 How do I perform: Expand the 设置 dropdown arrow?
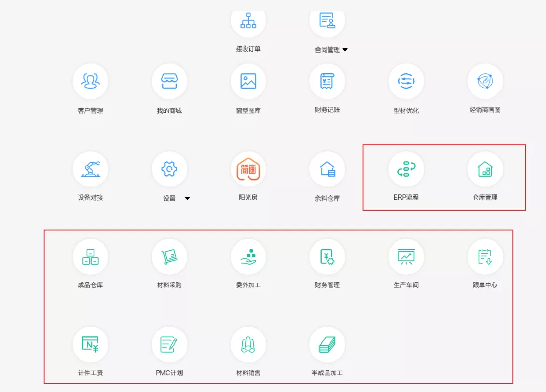tap(187, 199)
